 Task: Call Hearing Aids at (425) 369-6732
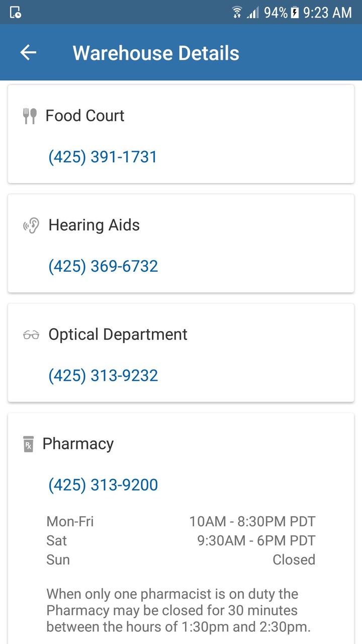(103, 266)
